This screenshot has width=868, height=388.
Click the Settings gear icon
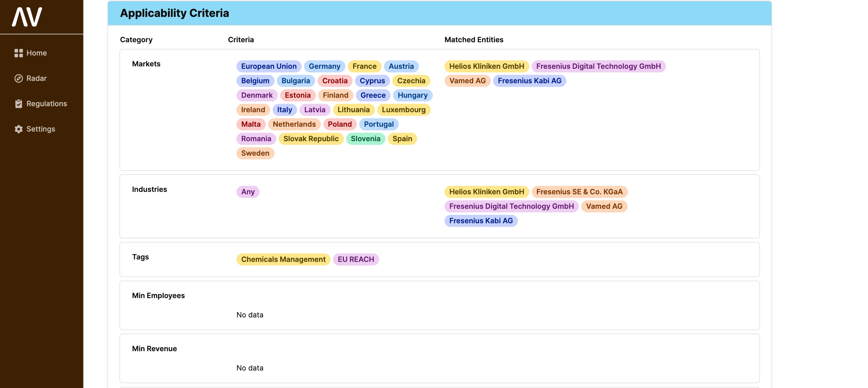[18, 129]
